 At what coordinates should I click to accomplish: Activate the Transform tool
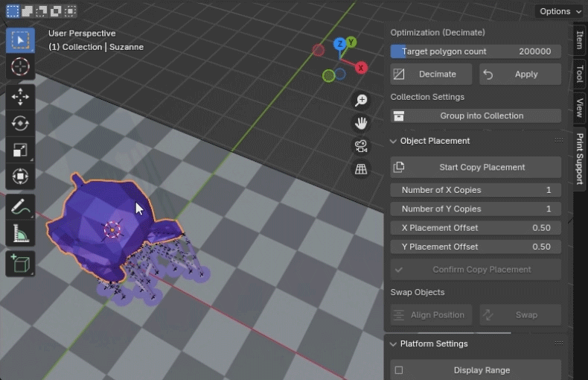pos(20,177)
